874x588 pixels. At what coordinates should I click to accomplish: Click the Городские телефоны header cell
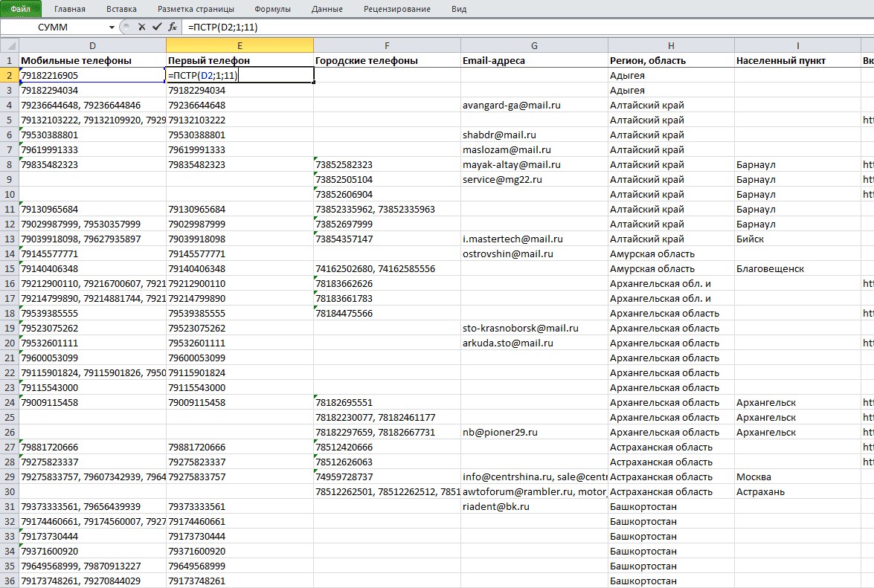(x=387, y=61)
